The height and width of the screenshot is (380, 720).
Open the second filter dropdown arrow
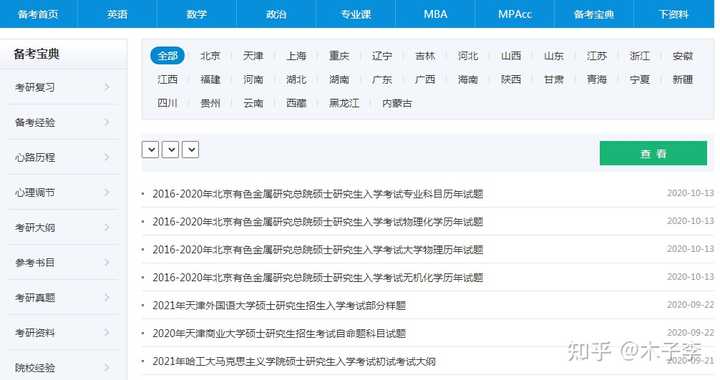(170, 150)
